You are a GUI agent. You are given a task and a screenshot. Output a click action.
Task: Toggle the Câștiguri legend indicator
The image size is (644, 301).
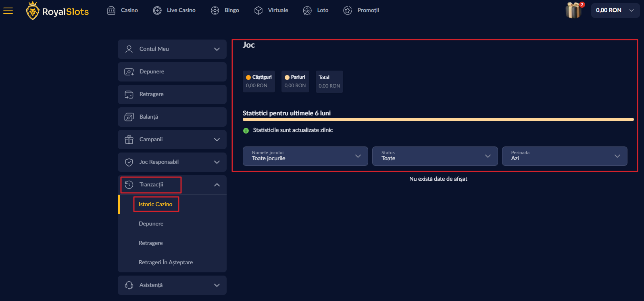248,77
